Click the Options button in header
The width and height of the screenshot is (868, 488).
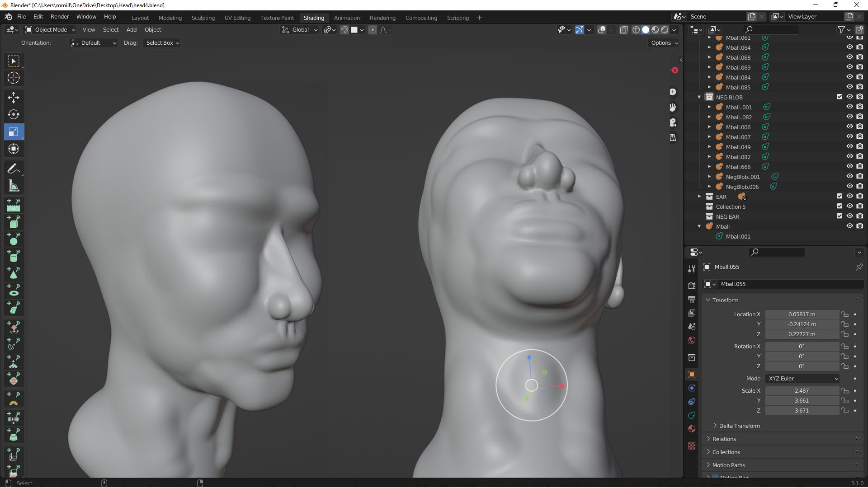664,43
